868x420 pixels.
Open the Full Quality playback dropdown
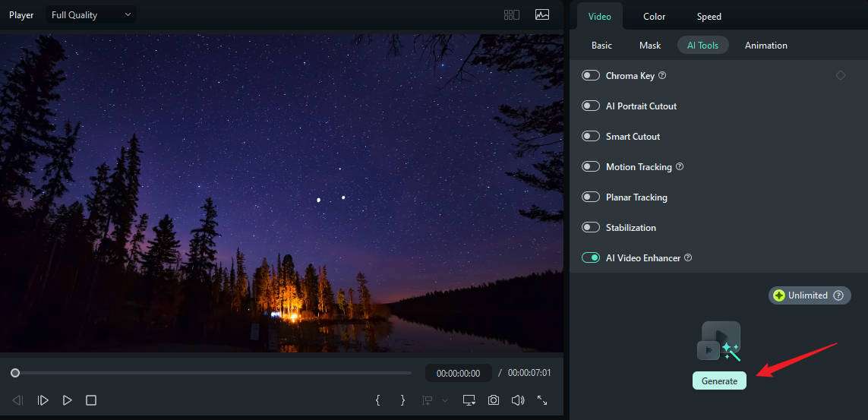coord(91,15)
